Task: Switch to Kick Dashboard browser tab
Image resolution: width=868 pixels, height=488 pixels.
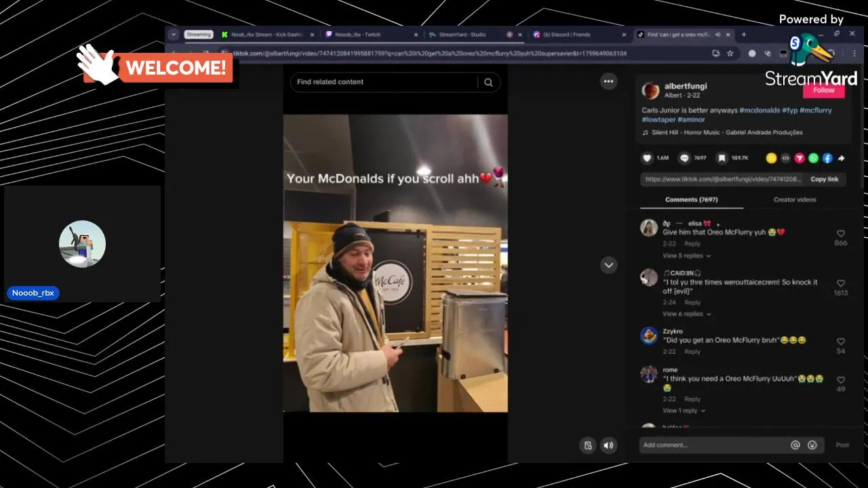Action: (267, 35)
